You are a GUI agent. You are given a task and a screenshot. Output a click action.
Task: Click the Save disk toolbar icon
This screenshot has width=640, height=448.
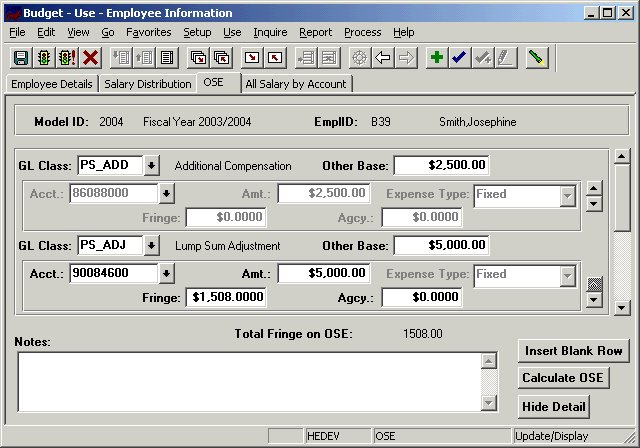click(x=20, y=58)
